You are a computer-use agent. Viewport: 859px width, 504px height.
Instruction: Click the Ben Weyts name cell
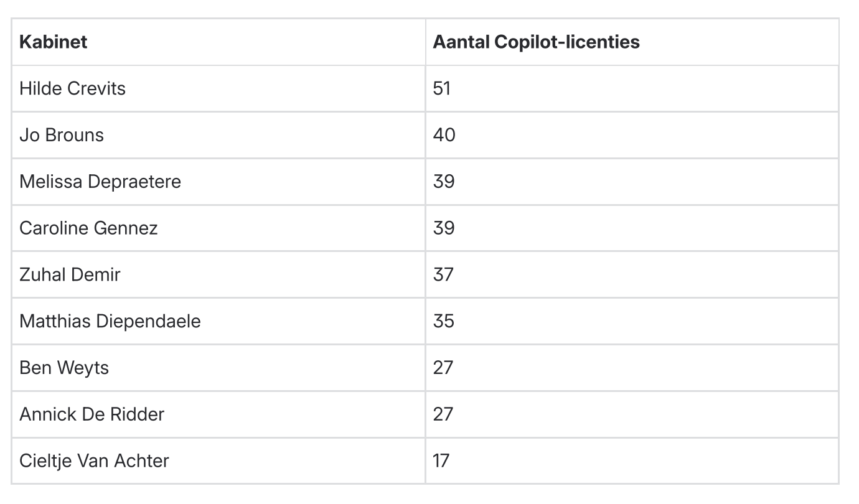218,368
